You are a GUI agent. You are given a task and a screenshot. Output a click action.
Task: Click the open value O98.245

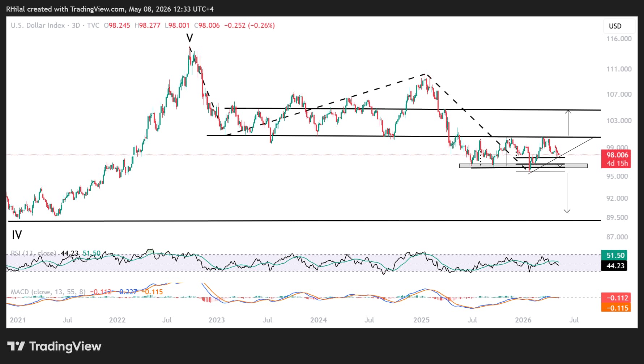point(117,25)
